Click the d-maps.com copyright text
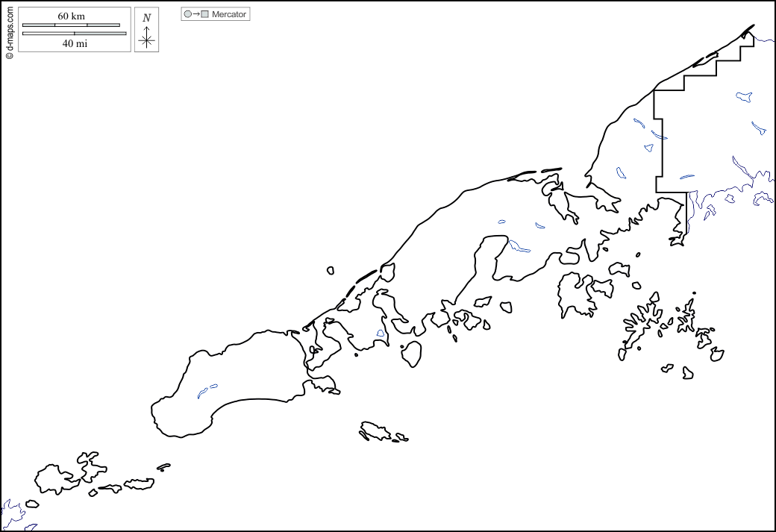The width and height of the screenshot is (776, 532). click(10, 33)
